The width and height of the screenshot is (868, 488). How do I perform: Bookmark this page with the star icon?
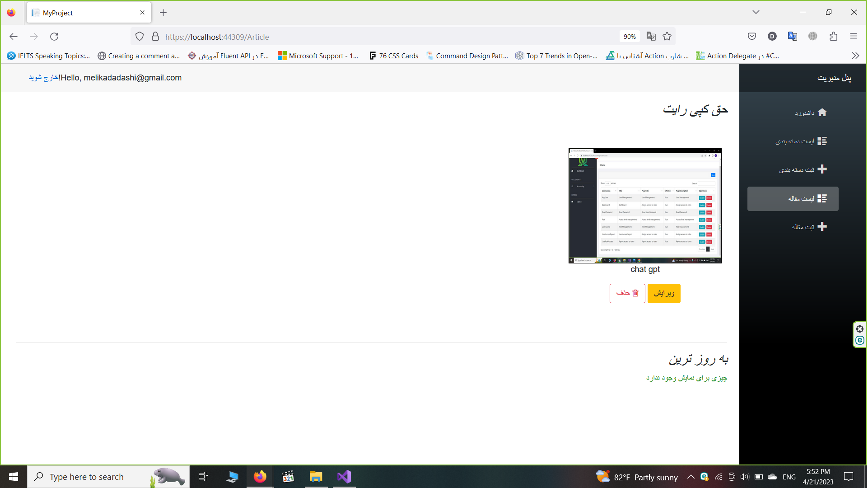[x=667, y=37]
